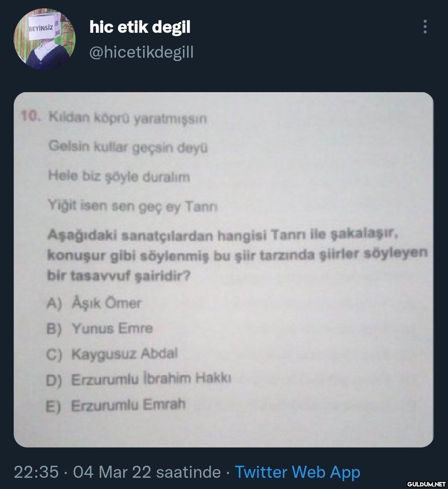The width and height of the screenshot is (448, 489).
Task: Click the line Yiğit isen sen geç ey Tanrı
Action: [x=133, y=206]
